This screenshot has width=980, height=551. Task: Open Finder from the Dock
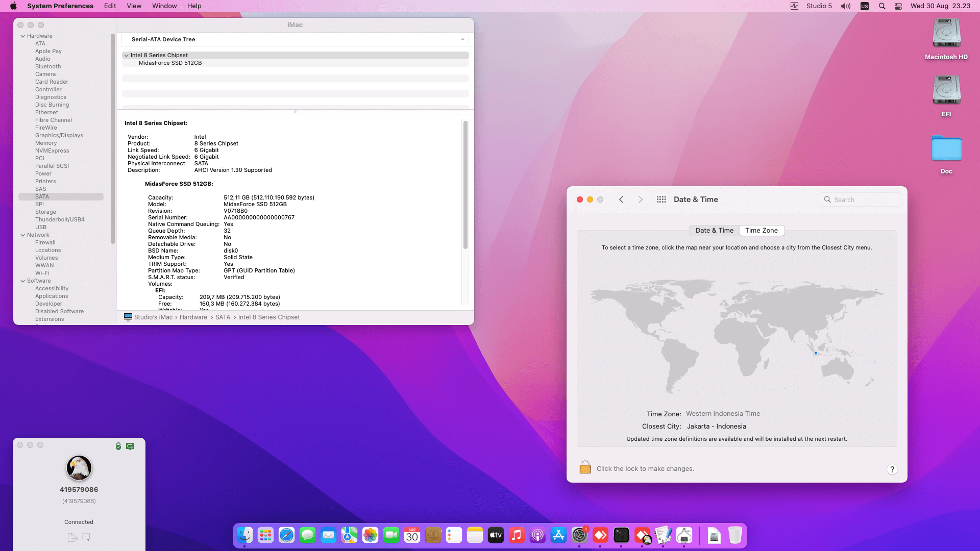[244, 535]
